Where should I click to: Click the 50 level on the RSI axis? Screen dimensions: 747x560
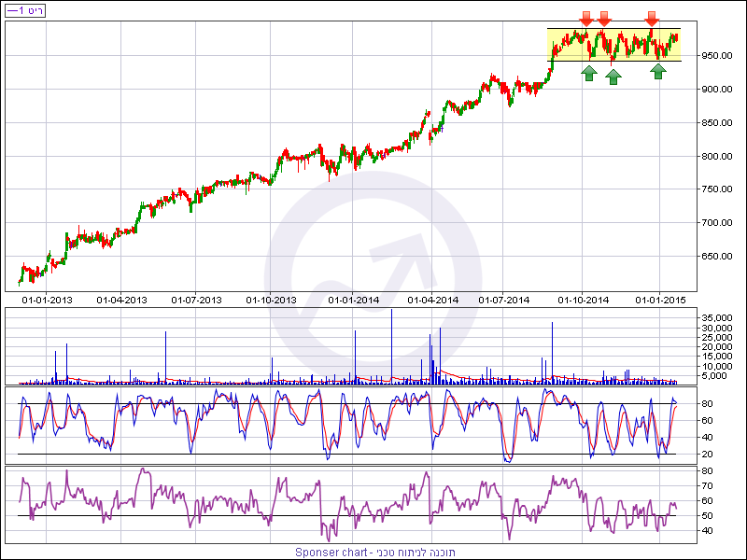click(708, 516)
